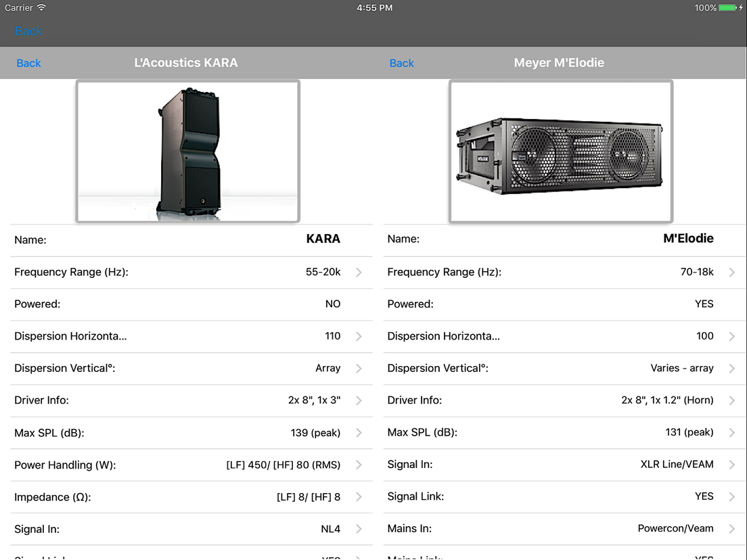This screenshot has height=560, width=747.
Task: Select the '139 (peak)' value
Action: coord(315,433)
